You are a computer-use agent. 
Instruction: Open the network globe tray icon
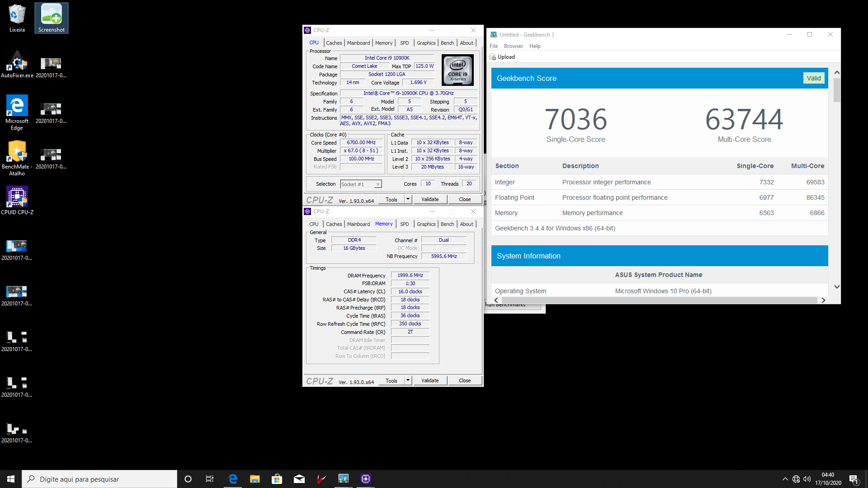pyautogui.click(x=796, y=479)
